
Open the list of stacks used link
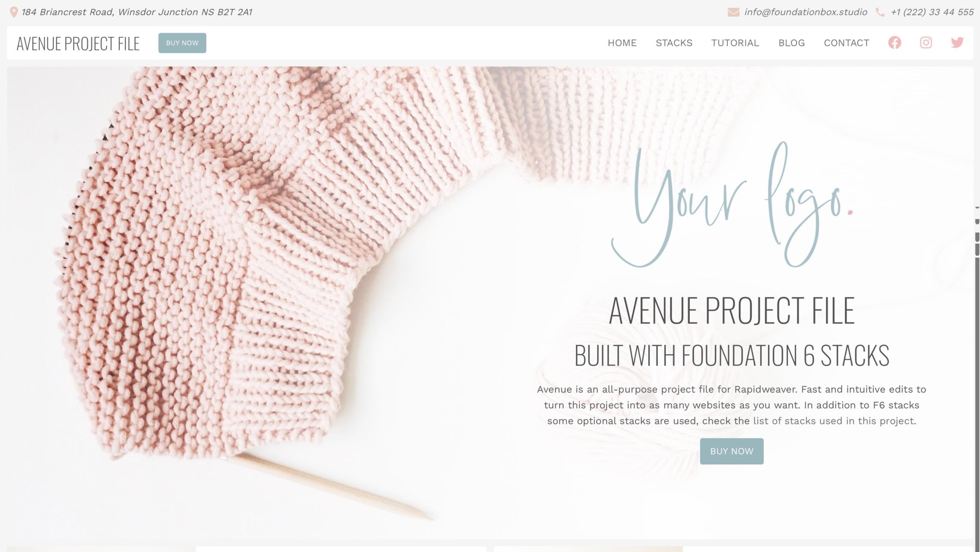(x=834, y=421)
